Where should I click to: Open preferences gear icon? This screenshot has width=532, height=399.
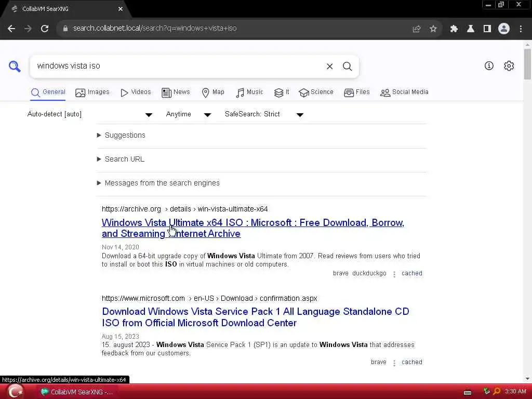[509, 66]
